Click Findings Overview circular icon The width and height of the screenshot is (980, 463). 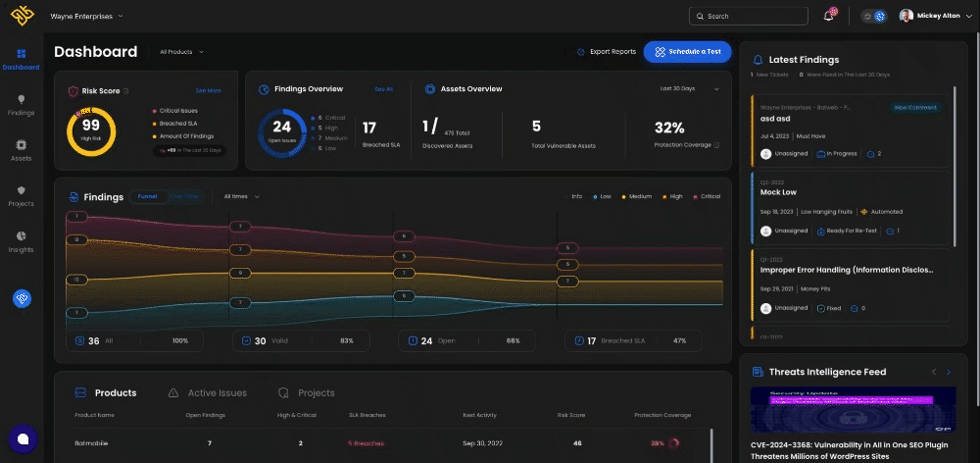click(x=264, y=89)
